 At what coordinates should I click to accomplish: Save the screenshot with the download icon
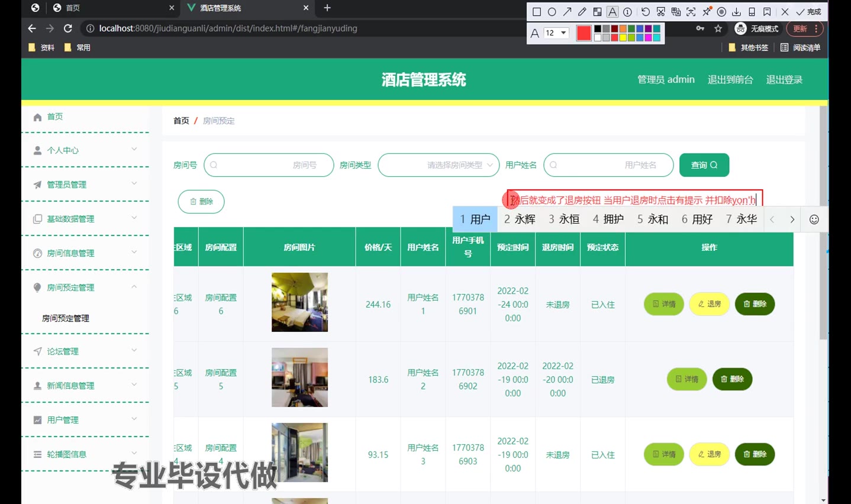[x=737, y=12]
